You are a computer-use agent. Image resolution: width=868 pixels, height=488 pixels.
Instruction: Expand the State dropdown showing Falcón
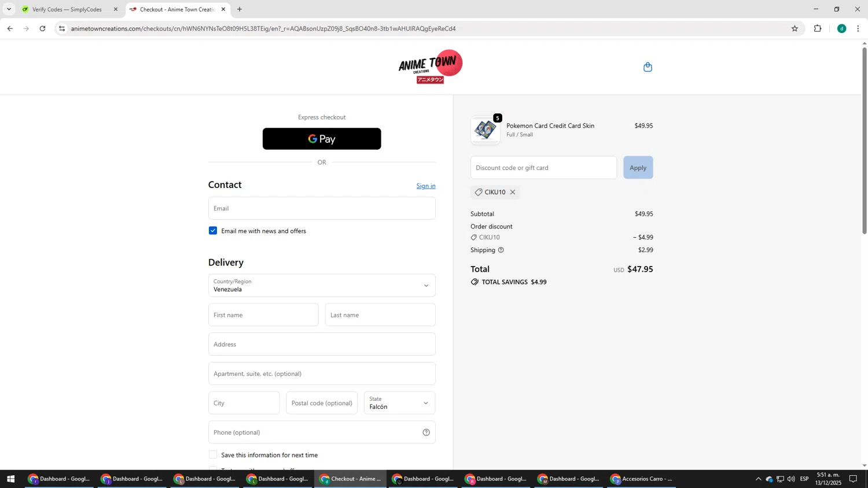point(399,403)
